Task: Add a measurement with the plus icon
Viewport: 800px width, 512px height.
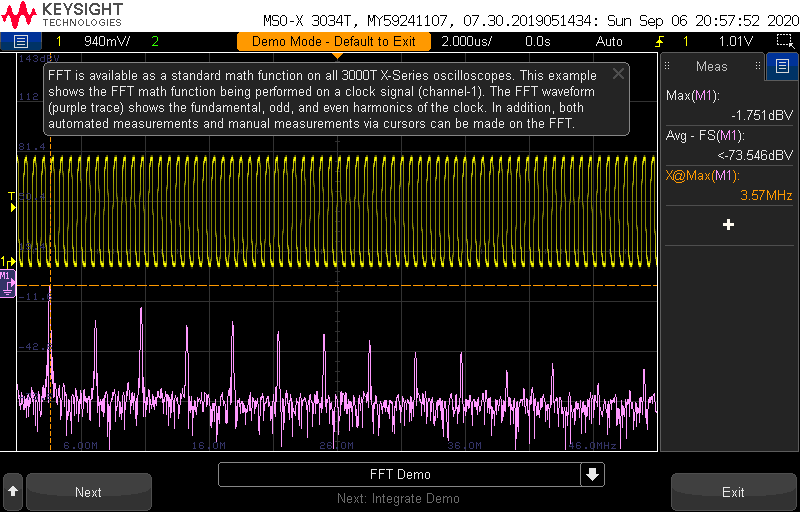Action: [x=728, y=225]
